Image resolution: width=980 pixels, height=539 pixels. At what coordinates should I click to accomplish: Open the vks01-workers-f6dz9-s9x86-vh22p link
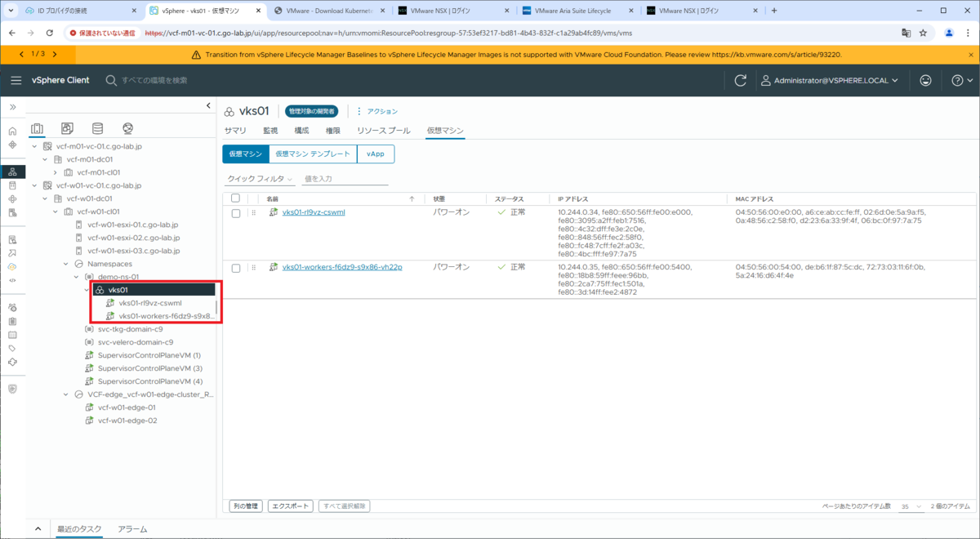[x=342, y=267]
